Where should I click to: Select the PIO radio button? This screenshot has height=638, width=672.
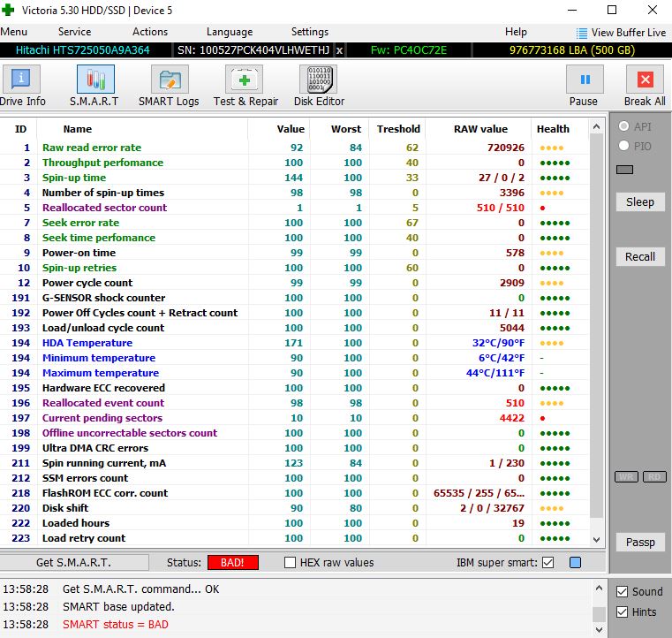pyautogui.click(x=623, y=146)
